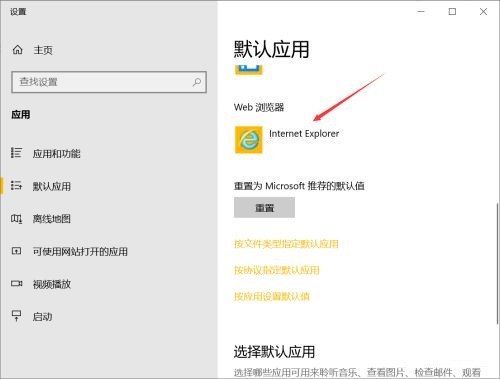Click the 视频播放 camera icon
Screen dimensions: 500x379
pos(16,284)
